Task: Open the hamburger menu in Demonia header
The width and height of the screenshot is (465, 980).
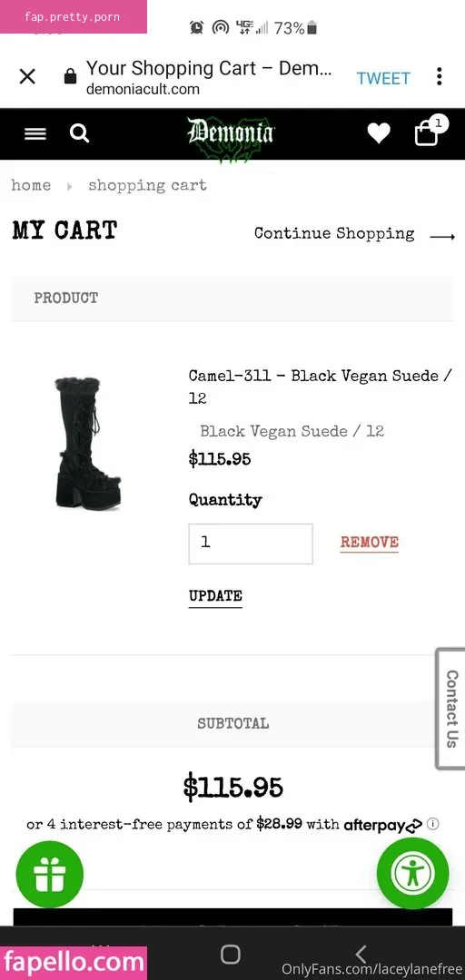Action: (x=35, y=133)
